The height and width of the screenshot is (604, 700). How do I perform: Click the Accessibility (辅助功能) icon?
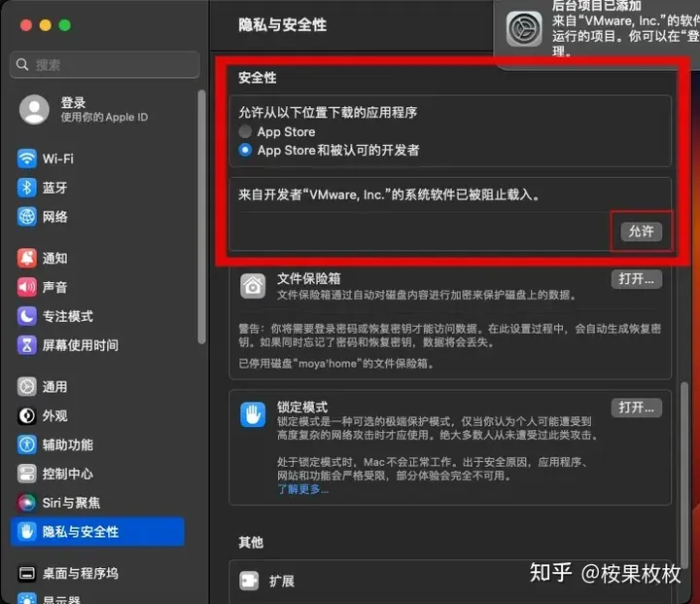pyautogui.click(x=27, y=444)
